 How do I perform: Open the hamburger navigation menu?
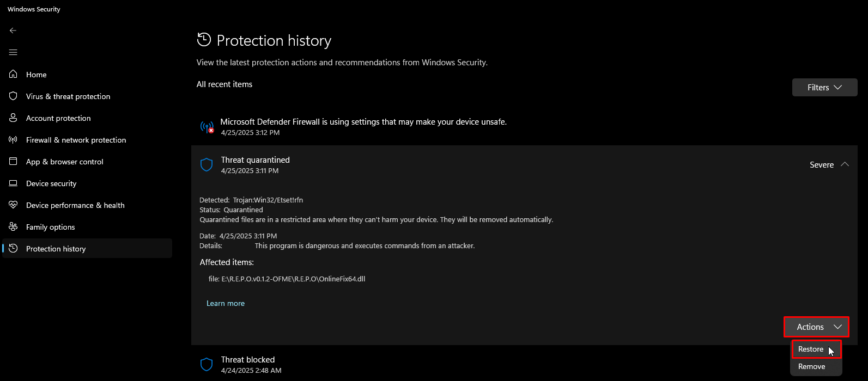coord(13,52)
